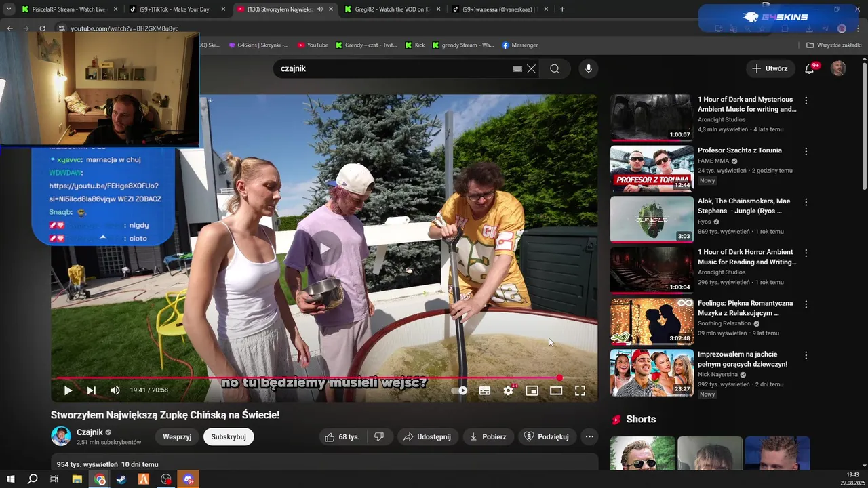The width and height of the screenshot is (868, 488).
Task: Open the YouTube bookmark
Action: [x=313, y=45]
